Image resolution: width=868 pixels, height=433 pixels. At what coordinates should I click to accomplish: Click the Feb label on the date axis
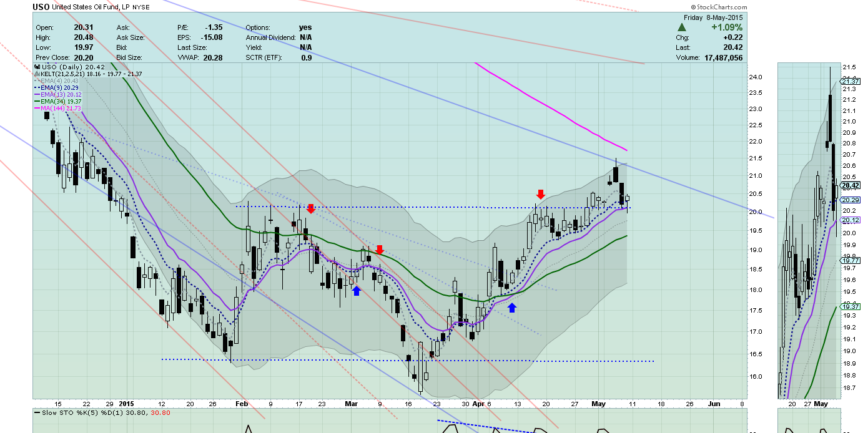(x=242, y=404)
